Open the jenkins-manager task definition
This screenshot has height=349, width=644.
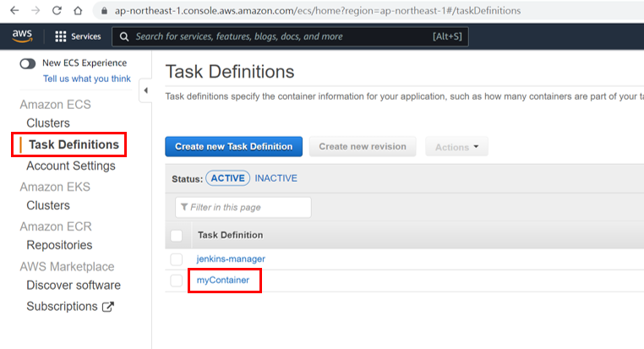click(231, 259)
